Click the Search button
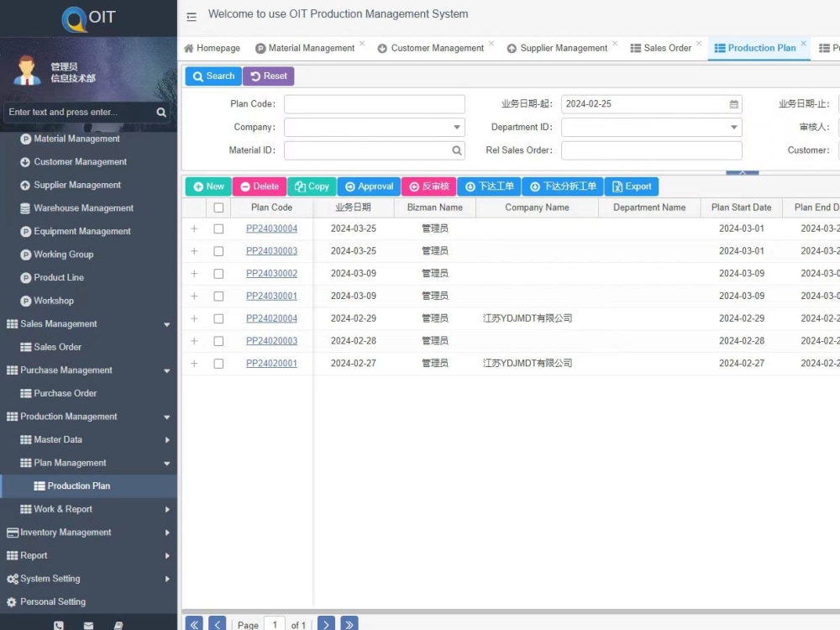The width and height of the screenshot is (840, 630). click(x=213, y=76)
